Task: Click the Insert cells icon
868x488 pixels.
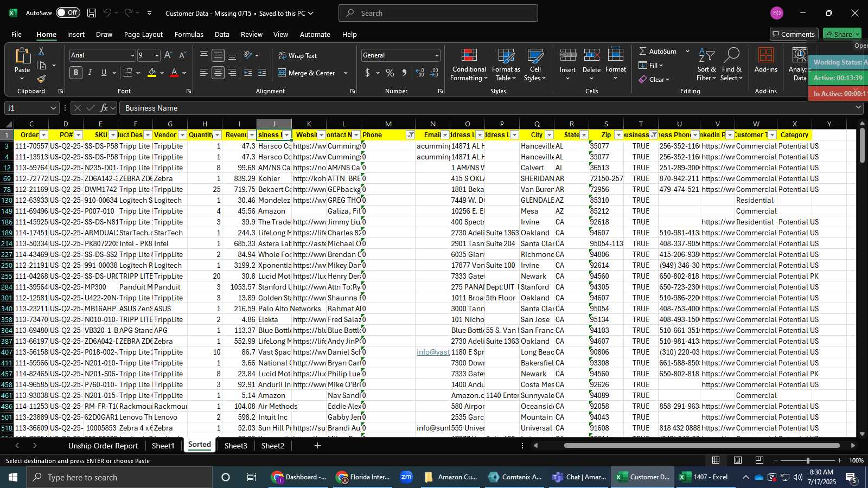Action: [568, 55]
